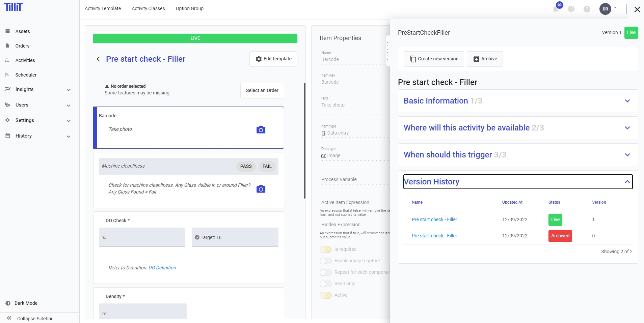Click the Machine cleanliness camera icon
Screen dimensions: 644x323
(x=261, y=189)
